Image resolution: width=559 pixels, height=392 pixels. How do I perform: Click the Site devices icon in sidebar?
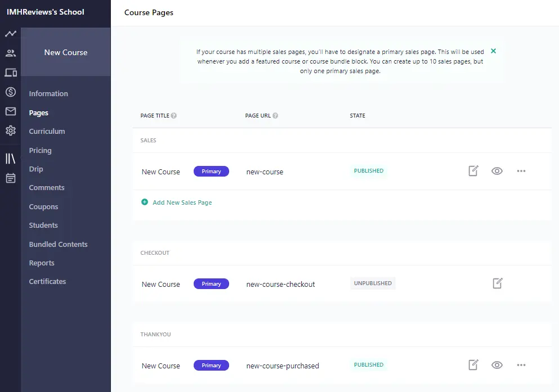point(11,73)
